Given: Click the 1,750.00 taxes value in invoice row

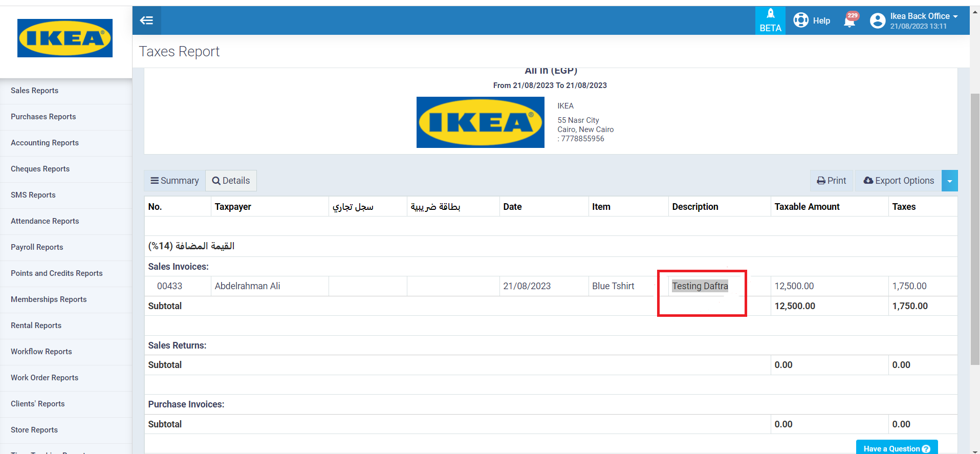Looking at the screenshot, I should click(x=909, y=286).
